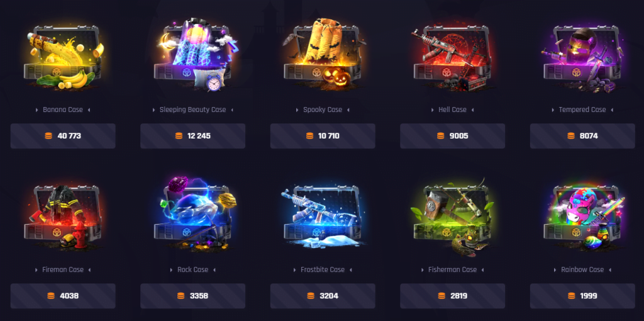The image size is (644, 321).
Task: Click the 9005 price button
Action: pos(452,136)
